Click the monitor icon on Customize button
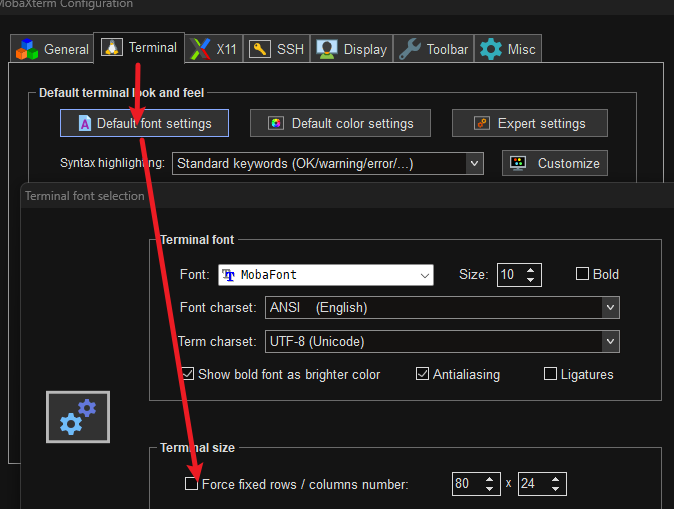The width and height of the screenshot is (674, 509). pyautogui.click(x=518, y=163)
